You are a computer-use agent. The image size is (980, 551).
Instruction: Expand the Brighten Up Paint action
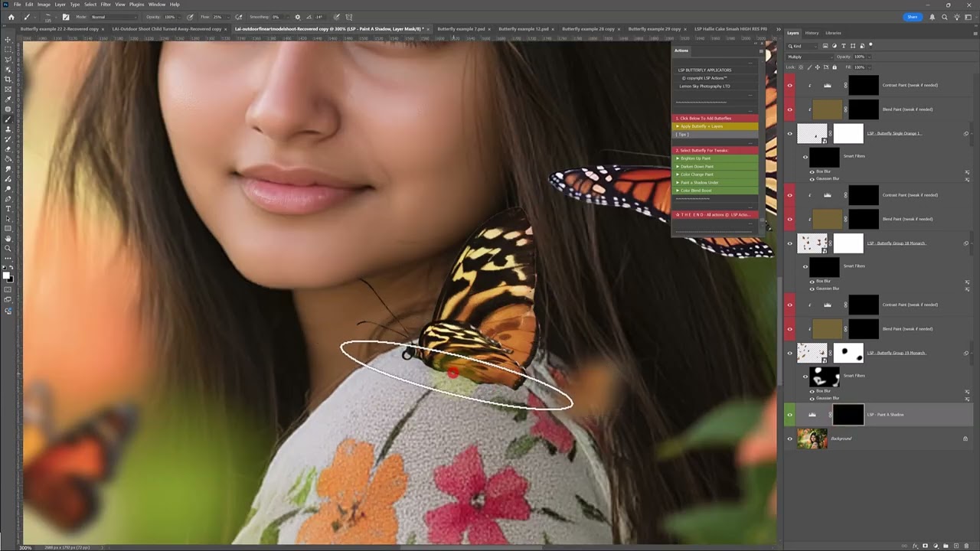(x=678, y=158)
